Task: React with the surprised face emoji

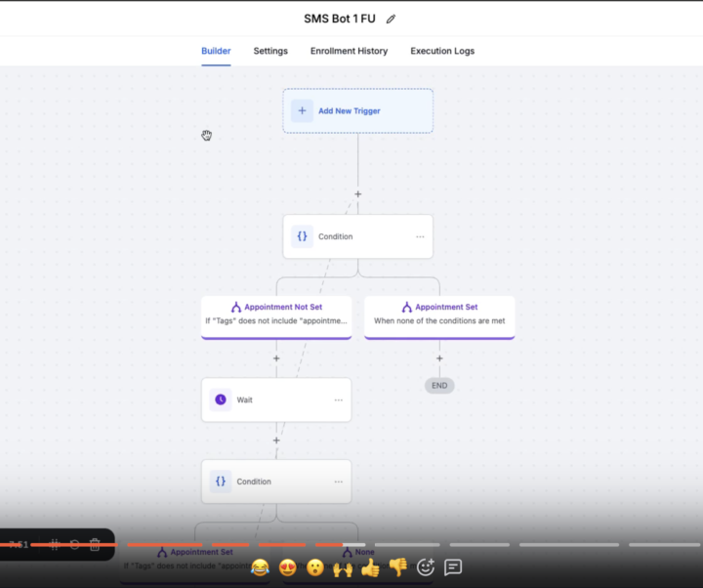Action: pyautogui.click(x=315, y=567)
